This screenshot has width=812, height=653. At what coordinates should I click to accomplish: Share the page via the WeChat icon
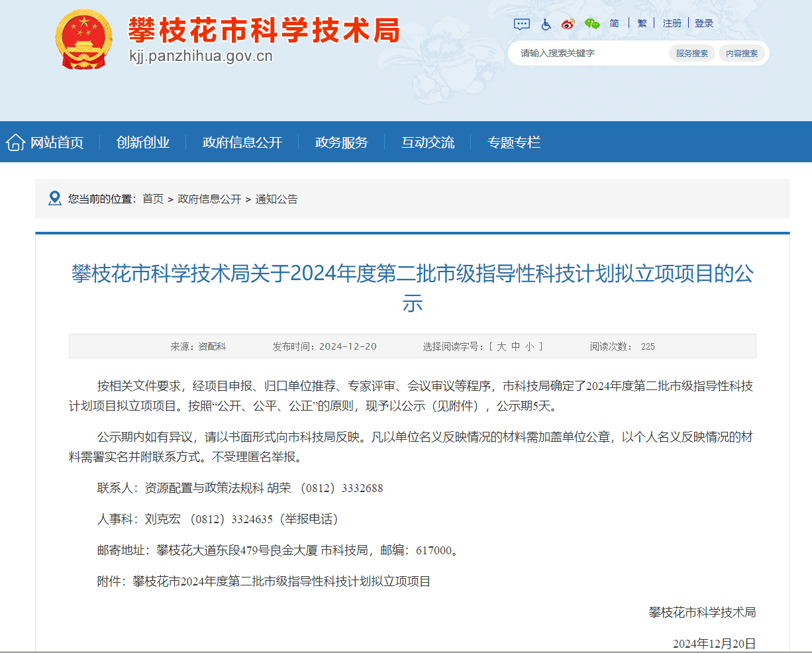[591, 24]
